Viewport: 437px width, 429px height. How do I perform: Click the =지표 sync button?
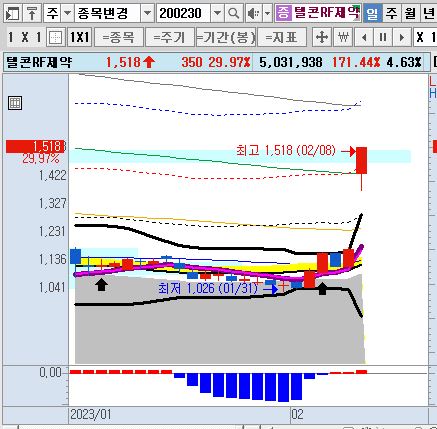[282, 37]
